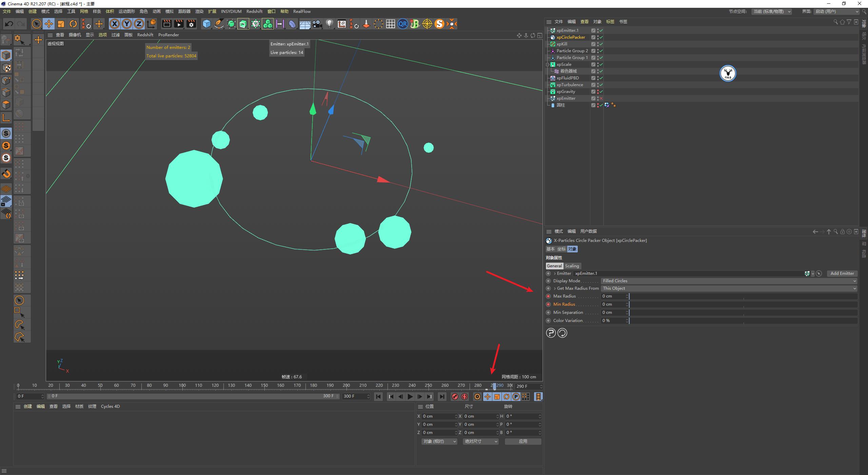This screenshot has height=475, width=868.
Task: Switch to the Scaling tab
Action: pos(572,266)
